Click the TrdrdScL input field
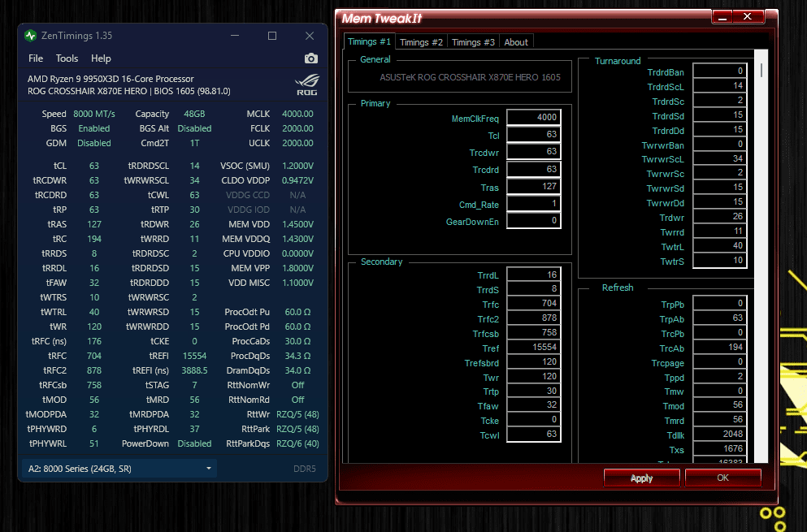 719,86
